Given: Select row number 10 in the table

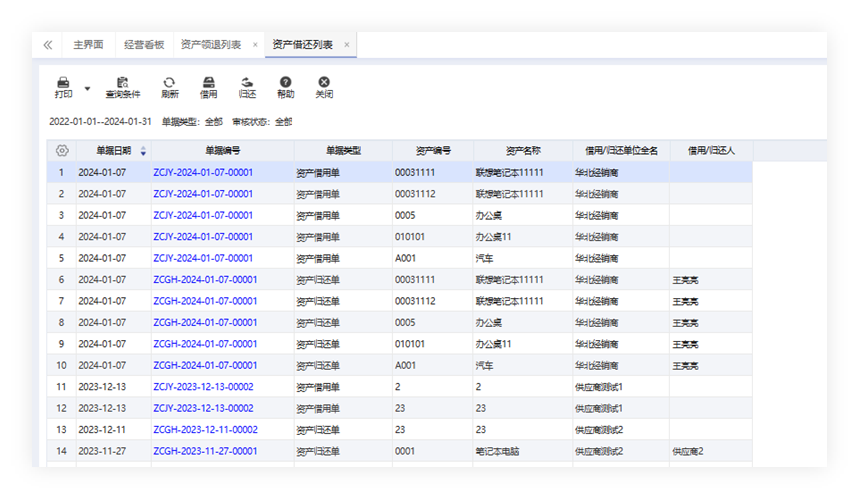Looking at the screenshot, I should coord(61,366).
